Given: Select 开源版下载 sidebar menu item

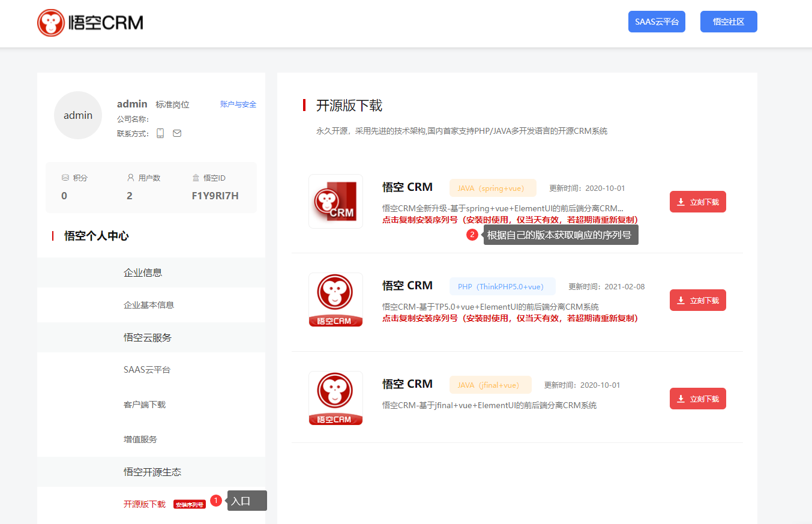Looking at the screenshot, I should 145,504.
